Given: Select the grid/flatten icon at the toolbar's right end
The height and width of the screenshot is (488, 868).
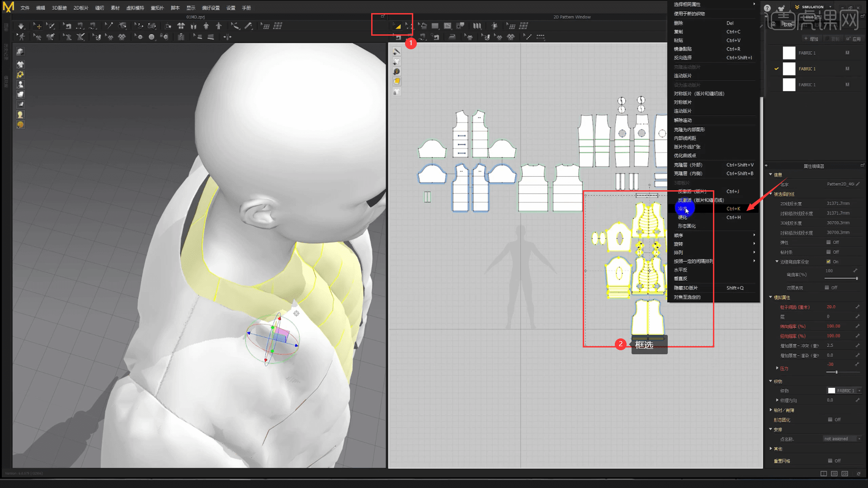Looking at the screenshot, I should click(523, 26).
